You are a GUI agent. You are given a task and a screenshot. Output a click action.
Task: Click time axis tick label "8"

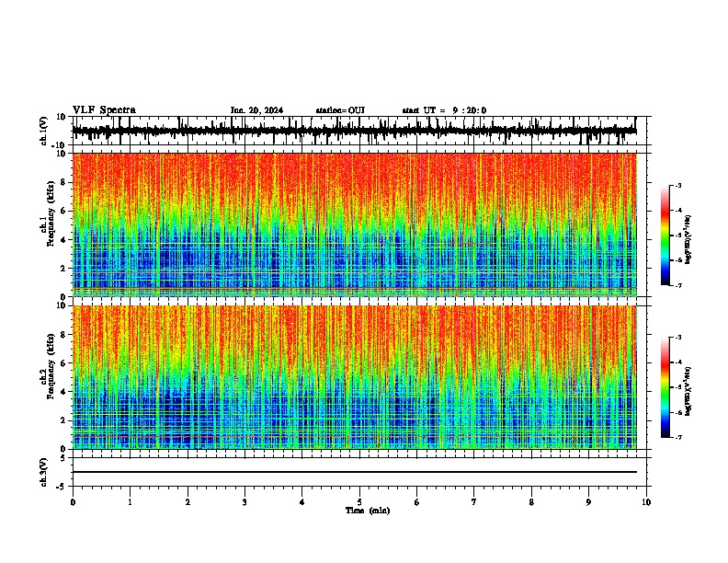click(531, 502)
